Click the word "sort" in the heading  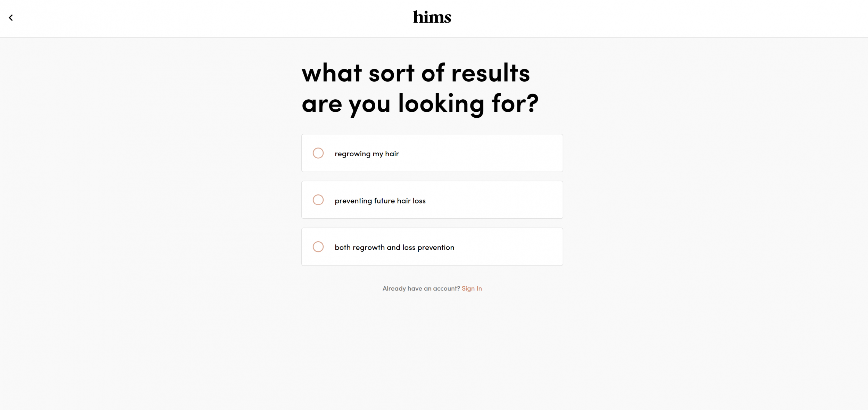391,73
